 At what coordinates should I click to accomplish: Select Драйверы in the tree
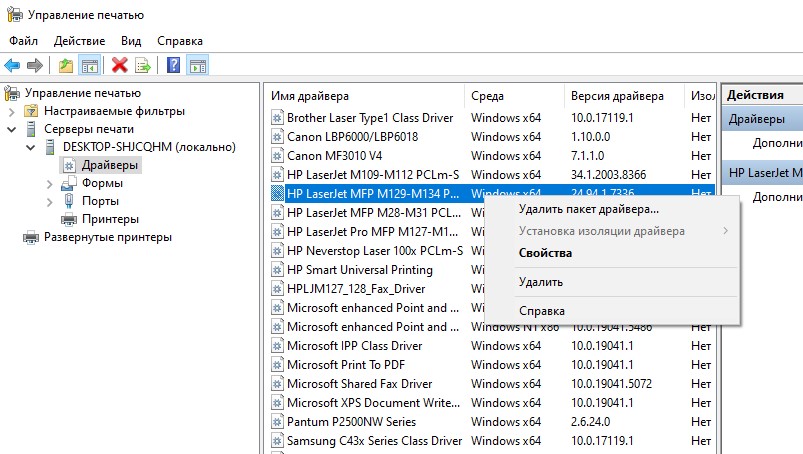[110, 165]
